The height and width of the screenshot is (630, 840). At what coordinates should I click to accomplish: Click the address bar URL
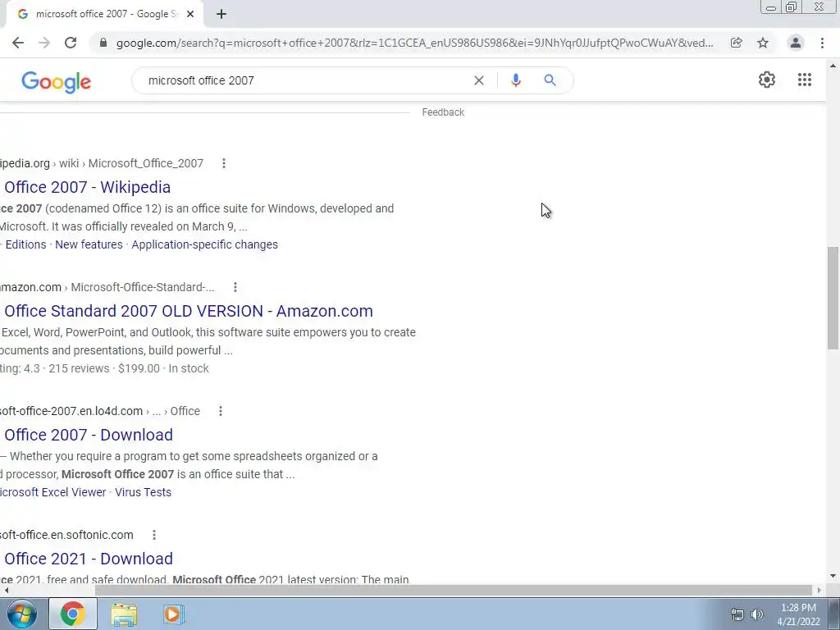coord(414,43)
